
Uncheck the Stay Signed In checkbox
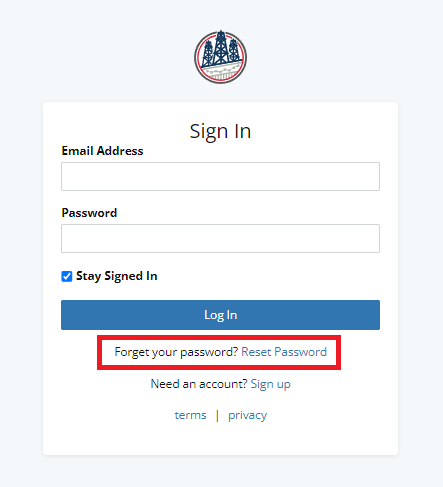[67, 276]
